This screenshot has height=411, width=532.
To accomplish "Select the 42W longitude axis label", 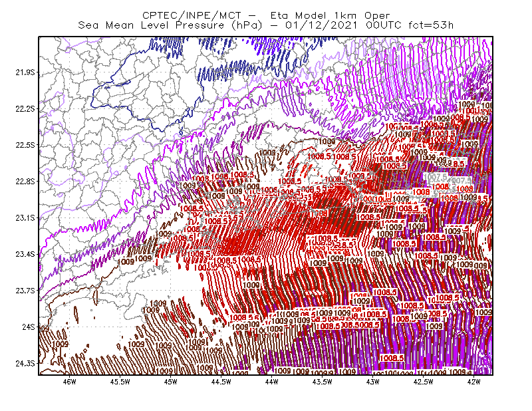I will click(474, 382).
